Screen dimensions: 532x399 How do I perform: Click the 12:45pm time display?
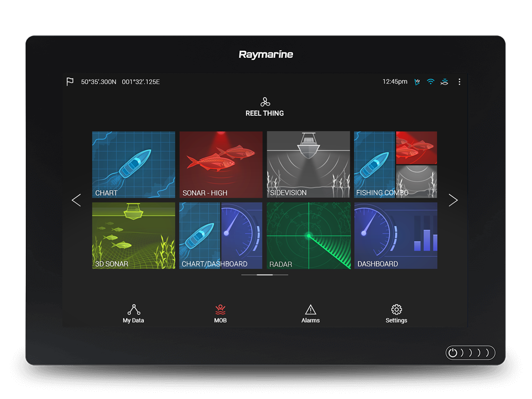[x=395, y=82]
